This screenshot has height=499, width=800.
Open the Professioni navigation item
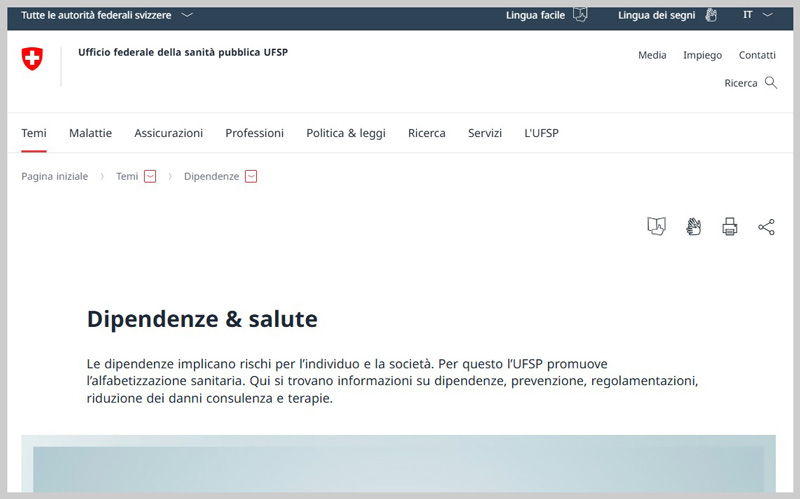coord(254,133)
